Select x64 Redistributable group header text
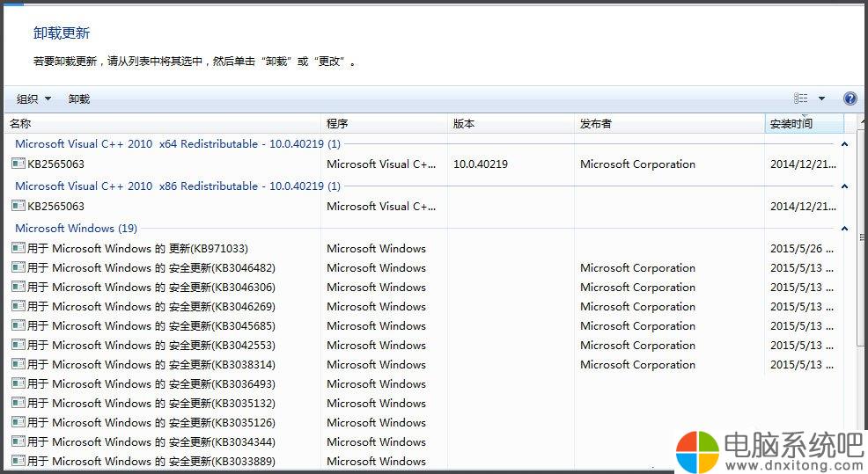 tap(178, 144)
